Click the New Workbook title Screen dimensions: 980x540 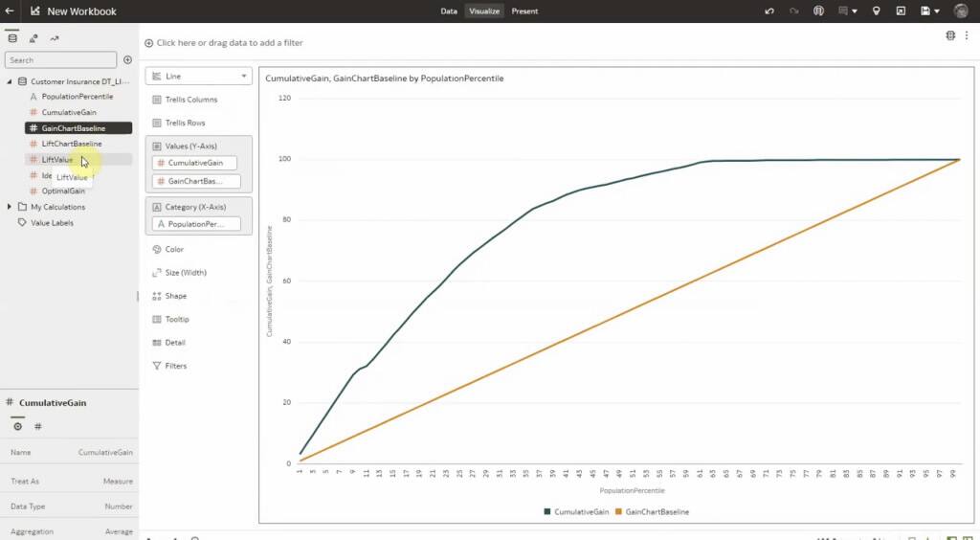click(x=82, y=11)
